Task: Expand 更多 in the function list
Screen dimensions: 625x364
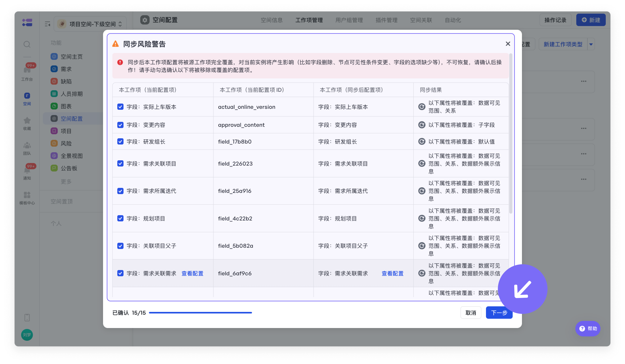Action: tap(66, 182)
